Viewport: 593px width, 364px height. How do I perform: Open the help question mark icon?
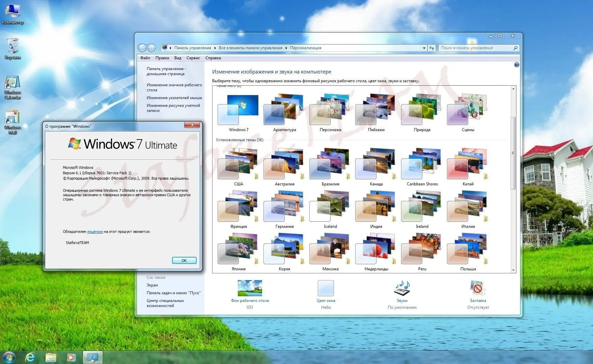[516, 65]
